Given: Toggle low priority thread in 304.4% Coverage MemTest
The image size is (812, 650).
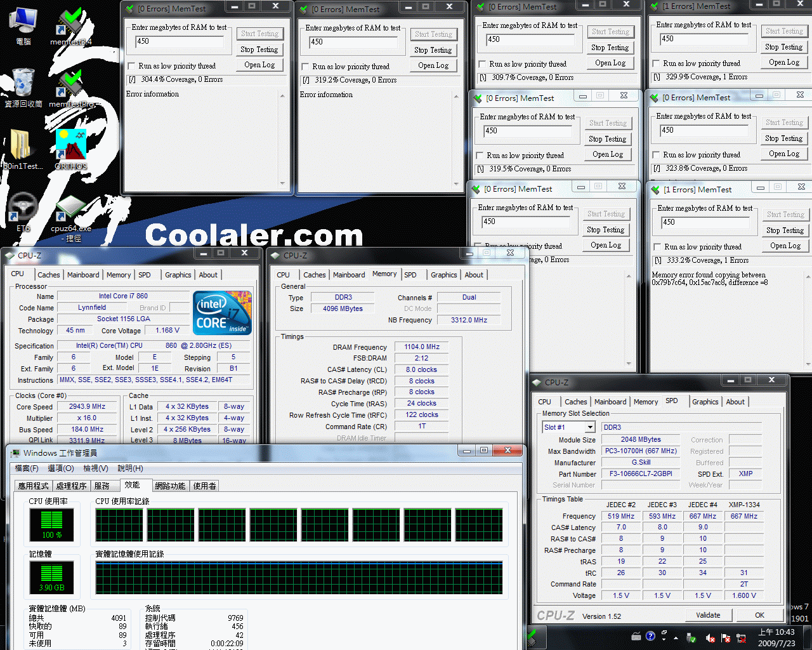Looking at the screenshot, I should point(131,66).
